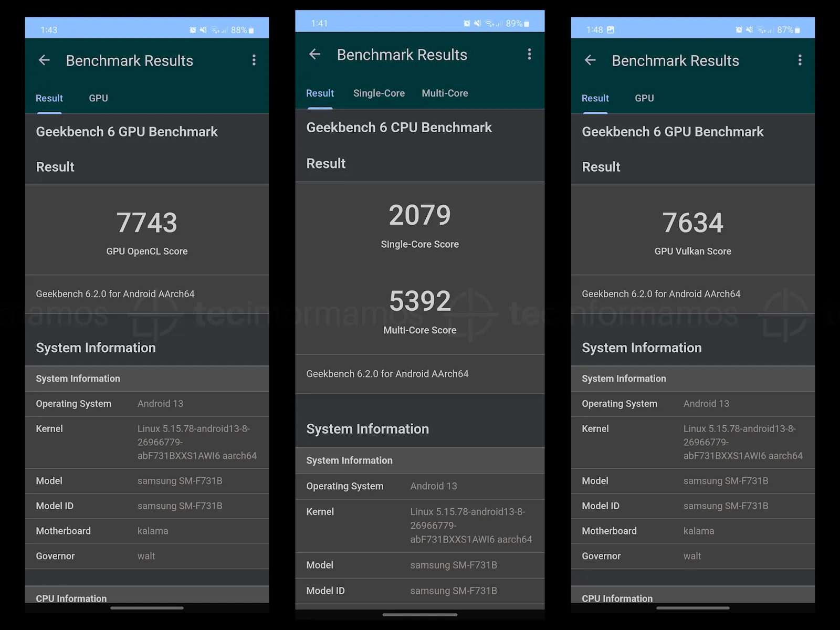Screen dimensions: 840x630
Task: Select Result tab in CPU Benchmark screen
Action: click(x=320, y=93)
